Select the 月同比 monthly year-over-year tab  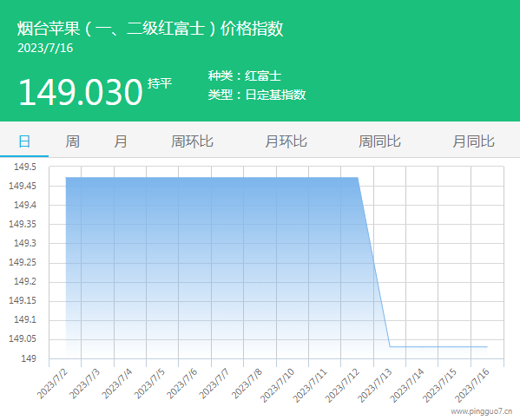pos(474,141)
